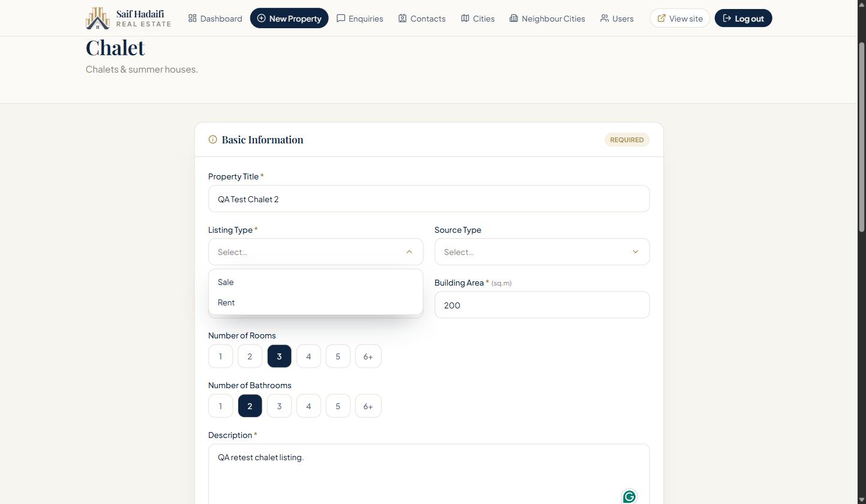The height and width of the screenshot is (504, 866).
Task: Set Number of Bathrooms to 1
Action: point(220,406)
